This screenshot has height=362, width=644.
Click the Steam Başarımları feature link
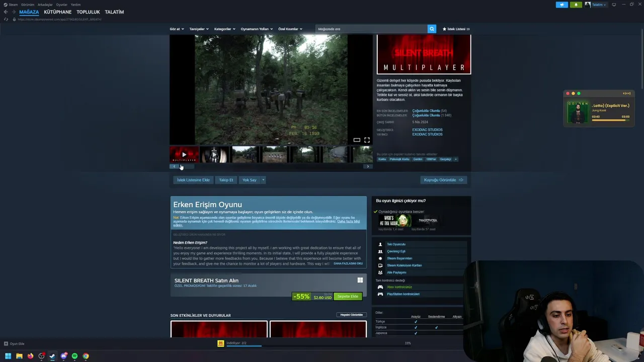pos(399,258)
